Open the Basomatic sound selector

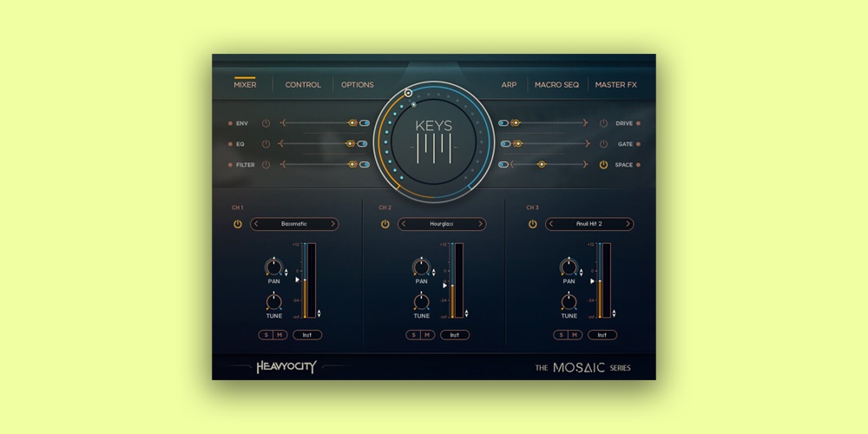pyautogui.click(x=294, y=224)
